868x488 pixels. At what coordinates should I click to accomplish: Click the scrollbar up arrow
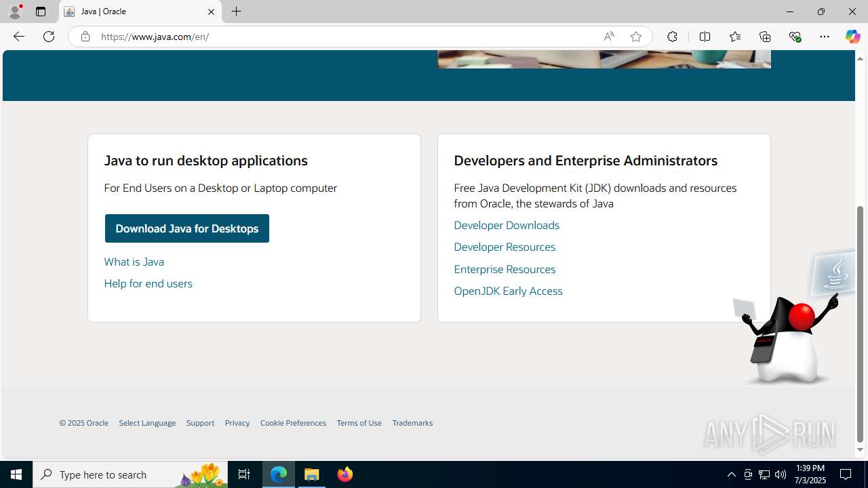tap(860, 58)
